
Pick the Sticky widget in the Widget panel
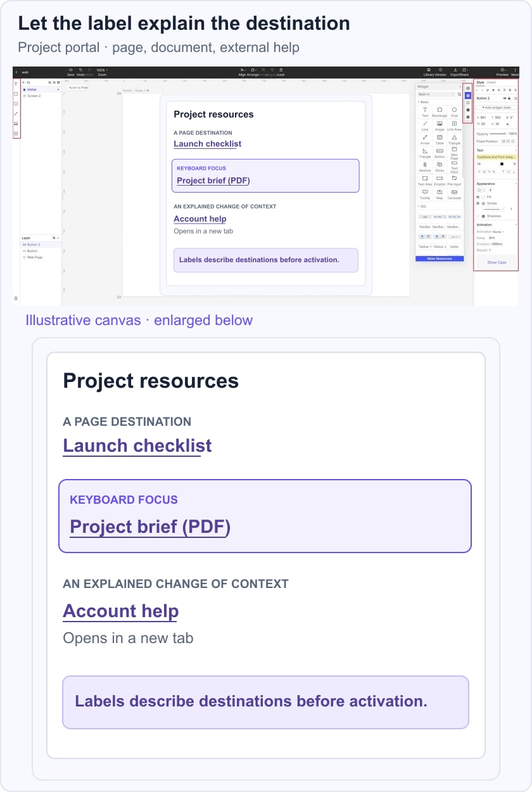coord(440,167)
